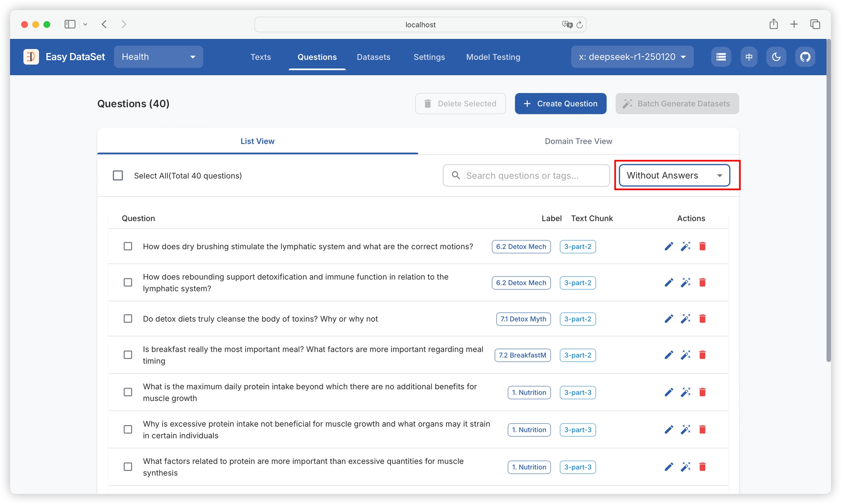841x504 pixels.
Task: Toggle dark mode moon icon
Action: tap(776, 57)
